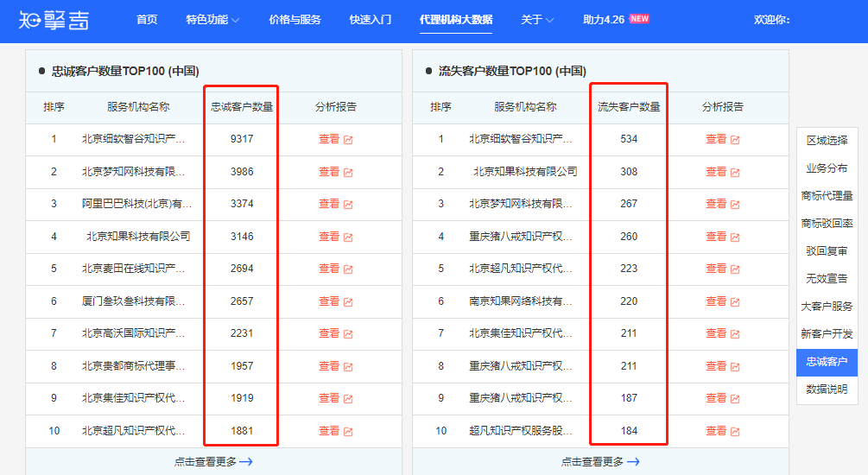Screen dimensions: 868x475
Task: Open report icon for loyal rank 9 (1919)
Action: click(x=348, y=399)
